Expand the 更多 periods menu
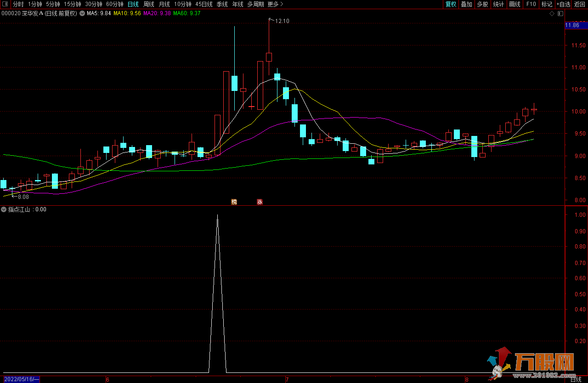This screenshot has height=383, width=588. point(275,4)
